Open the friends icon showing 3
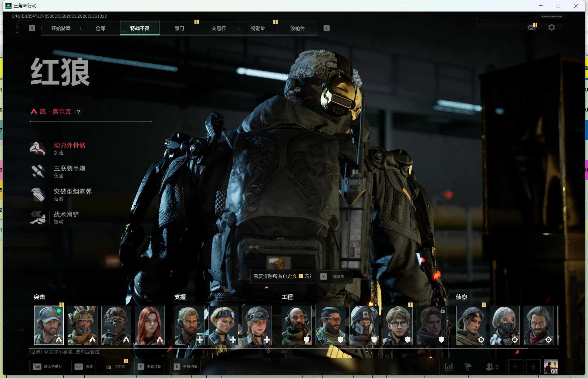The width and height of the screenshot is (588, 378). [x=492, y=367]
